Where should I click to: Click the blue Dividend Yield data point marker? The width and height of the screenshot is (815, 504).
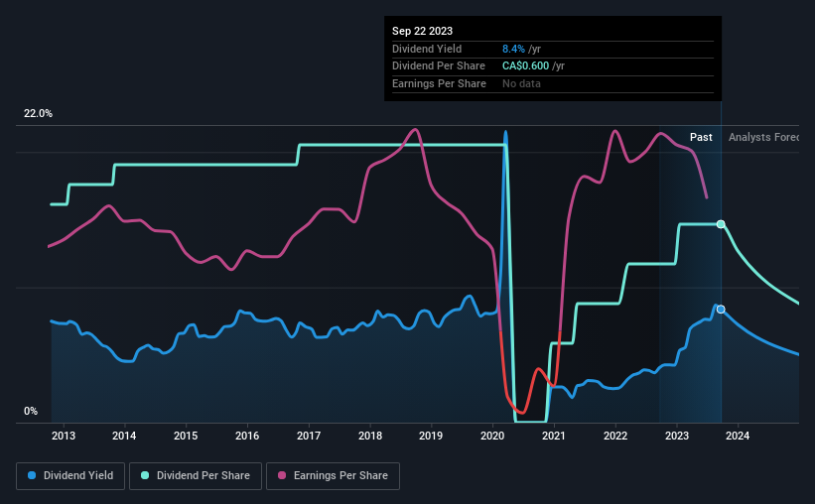click(721, 310)
